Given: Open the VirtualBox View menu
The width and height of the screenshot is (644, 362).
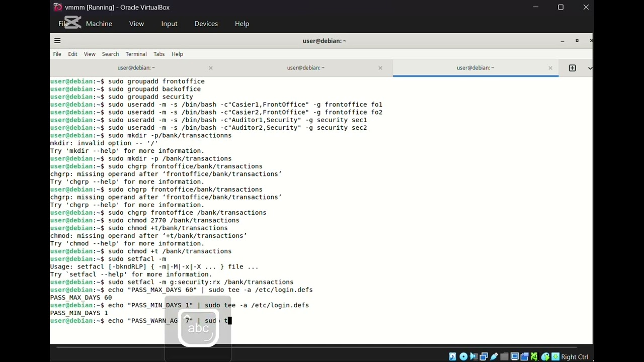Looking at the screenshot, I should pos(136,24).
